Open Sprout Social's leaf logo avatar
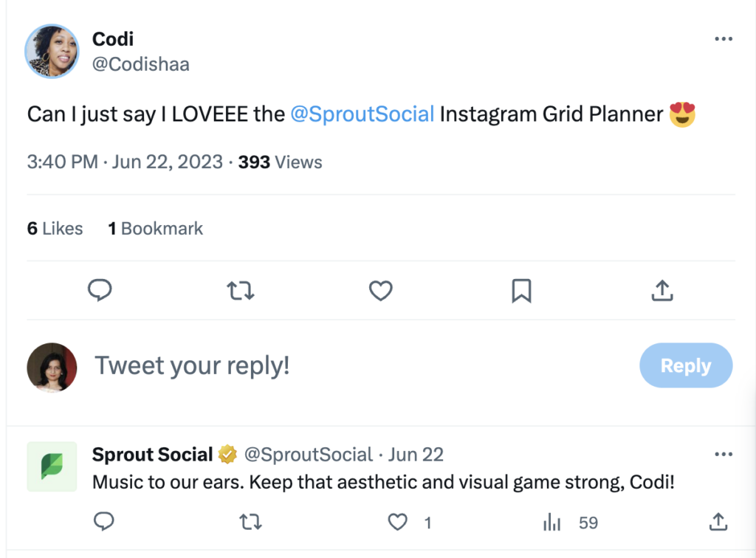 [52, 466]
